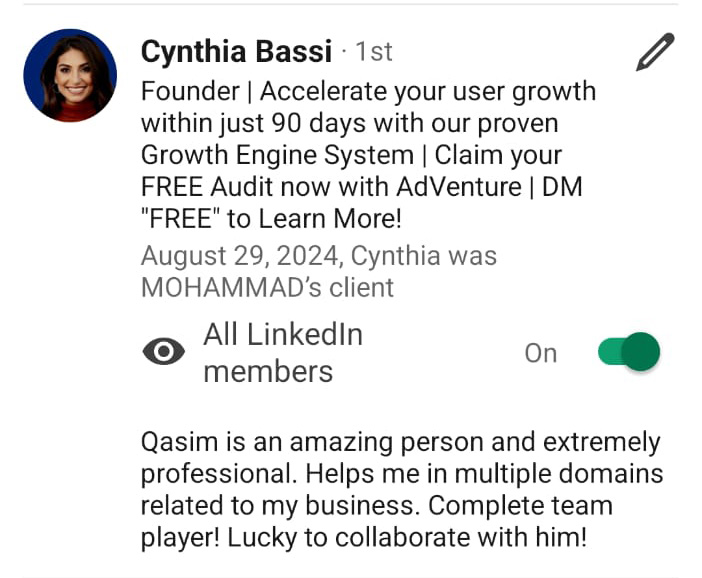This screenshot has width=702, height=578.
Task: Click the pencil edit icon
Action: (x=655, y=51)
